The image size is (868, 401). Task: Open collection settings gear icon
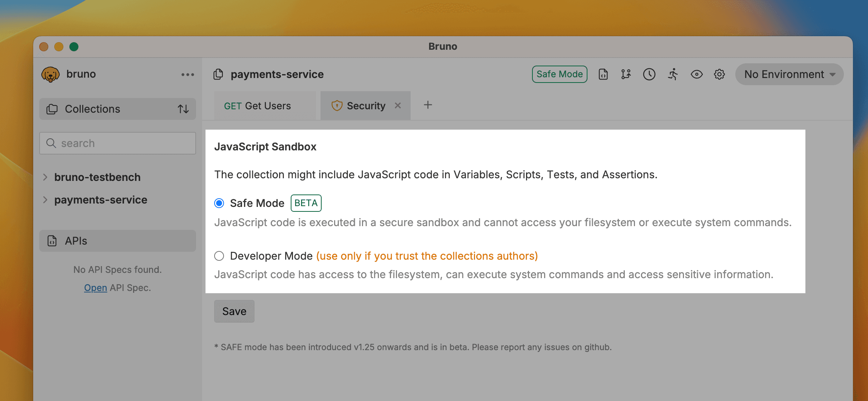coord(719,74)
